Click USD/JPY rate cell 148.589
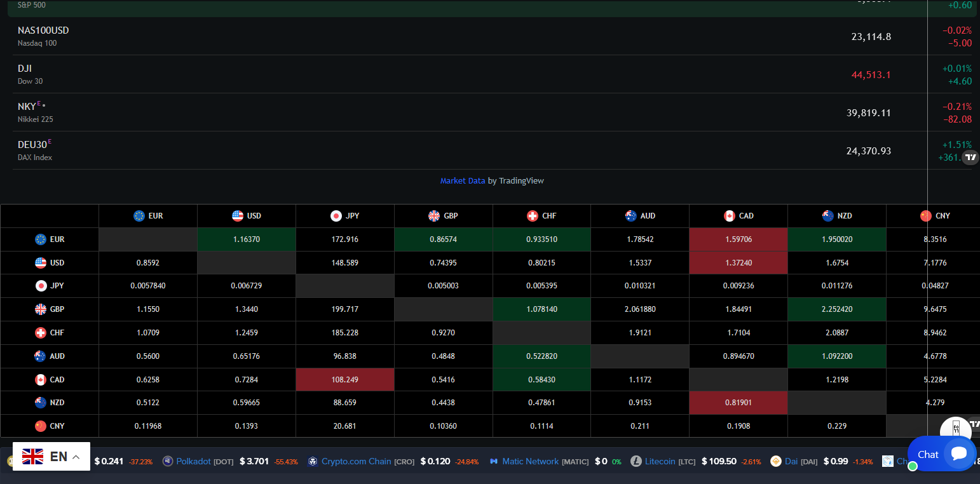Viewport: 980px width, 484px height. 345,263
